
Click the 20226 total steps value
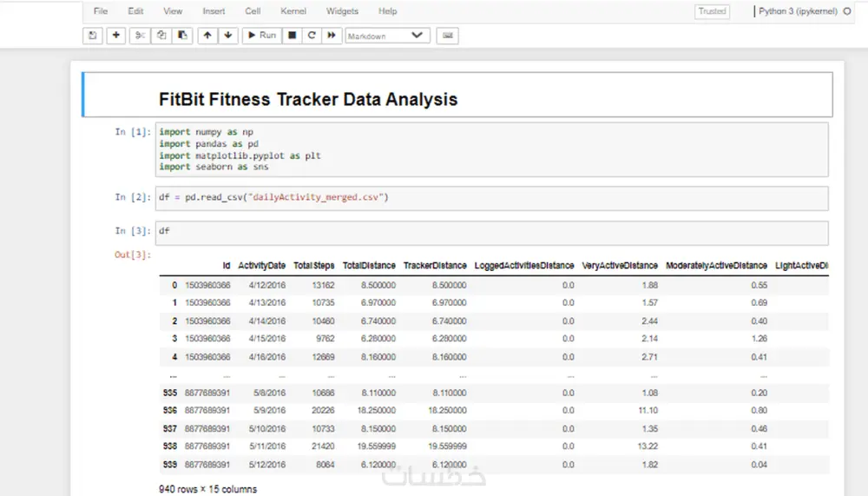click(x=323, y=411)
